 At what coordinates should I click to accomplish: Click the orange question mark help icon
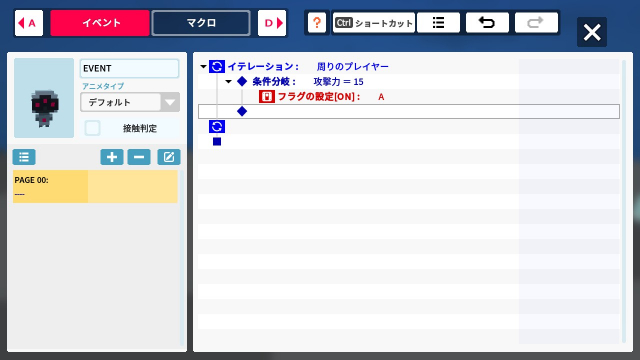pyautogui.click(x=317, y=23)
